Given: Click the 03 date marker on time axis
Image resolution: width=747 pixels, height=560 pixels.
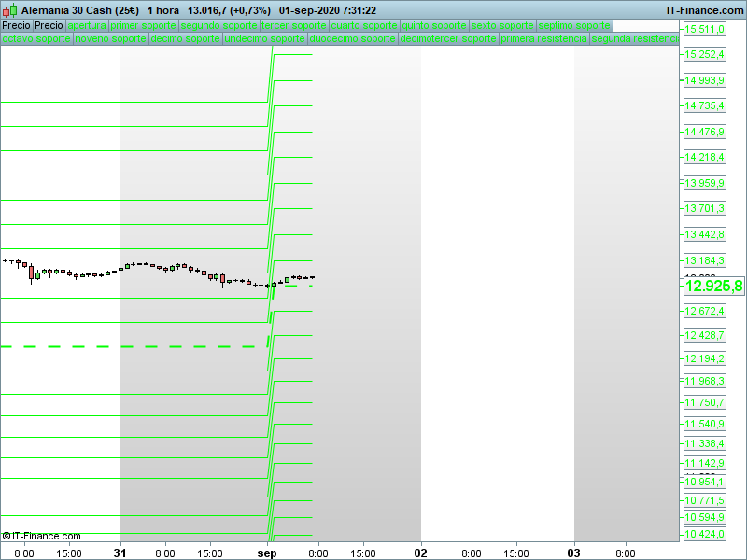Looking at the screenshot, I should pyautogui.click(x=574, y=553).
